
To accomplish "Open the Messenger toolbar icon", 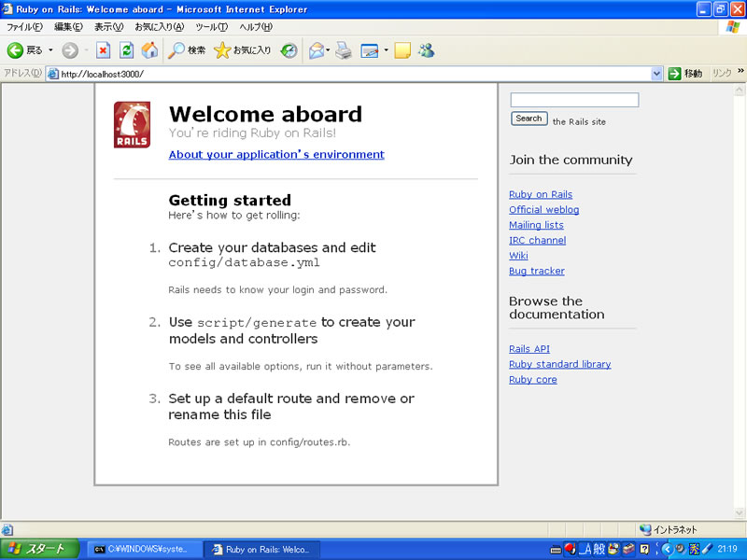I will [426, 50].
